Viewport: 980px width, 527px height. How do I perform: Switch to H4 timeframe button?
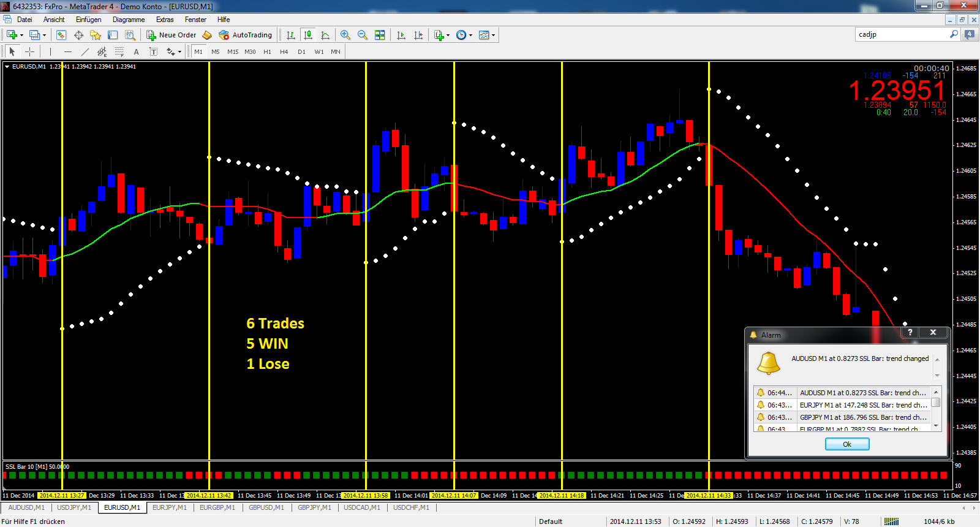pos(284,51)
